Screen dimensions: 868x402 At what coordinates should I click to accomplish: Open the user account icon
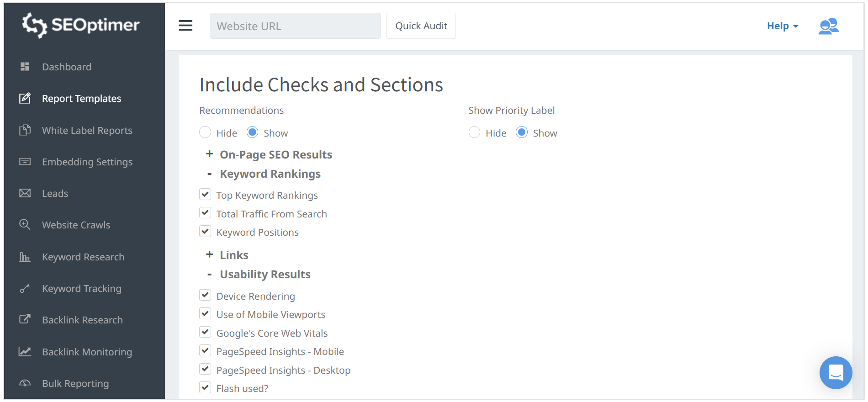pos(828,26)
